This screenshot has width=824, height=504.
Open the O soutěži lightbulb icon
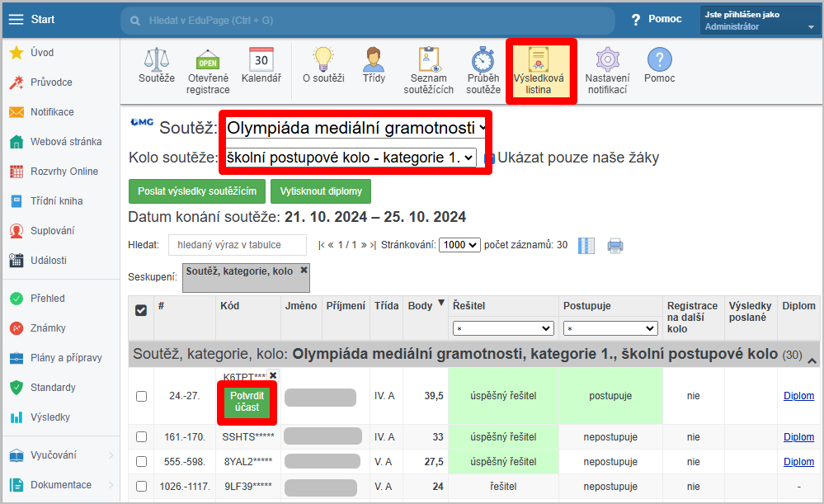[x=323, y=60]
